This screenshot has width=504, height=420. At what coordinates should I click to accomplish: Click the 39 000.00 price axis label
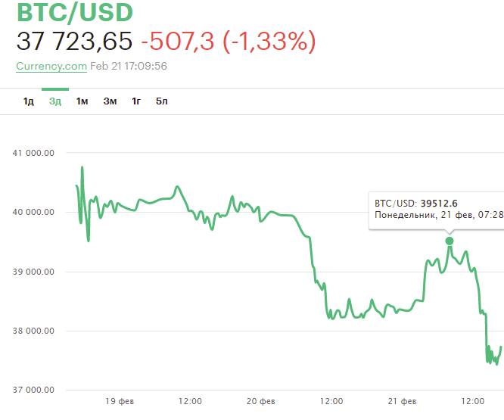33,272
